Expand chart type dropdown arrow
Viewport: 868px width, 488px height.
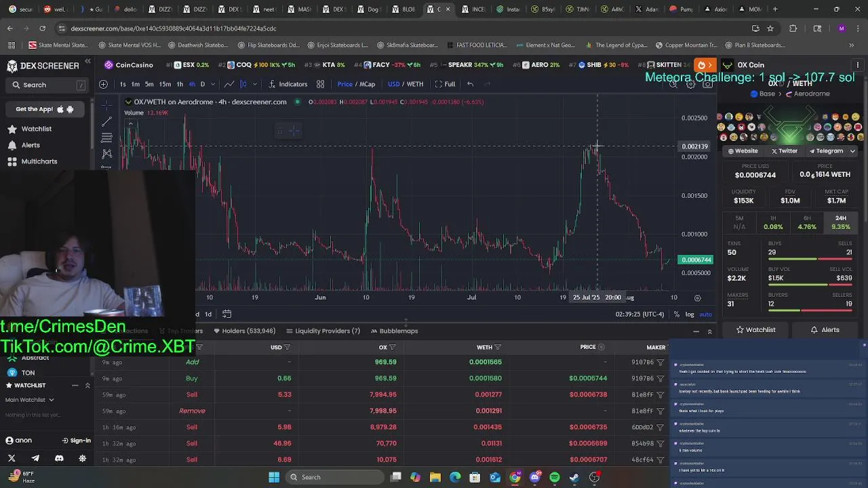click(x=254, y=84)
